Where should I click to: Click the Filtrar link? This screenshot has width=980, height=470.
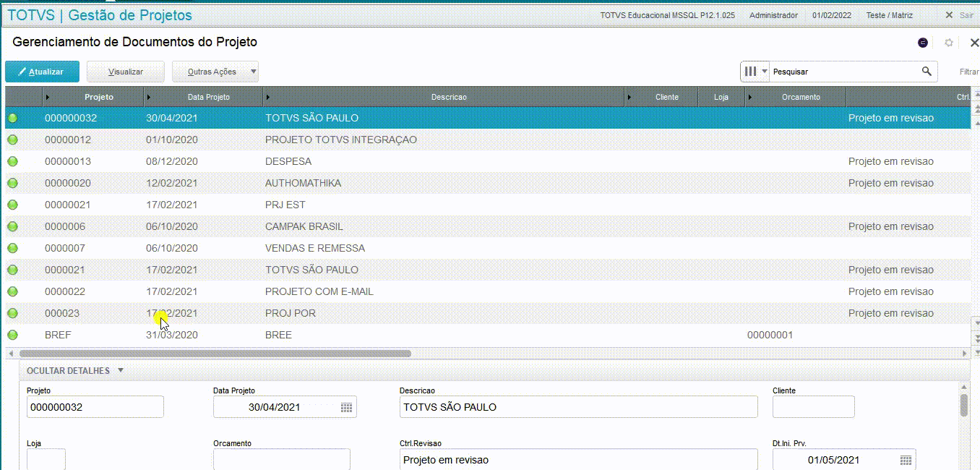(969, 72)
